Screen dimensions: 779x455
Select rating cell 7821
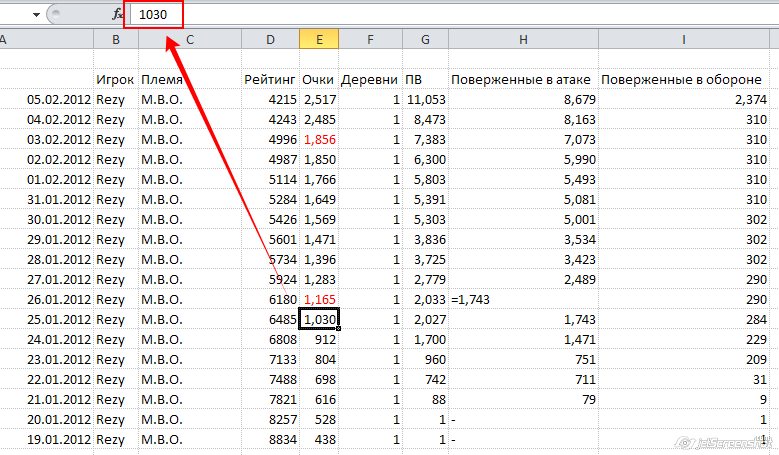point(270,399)
